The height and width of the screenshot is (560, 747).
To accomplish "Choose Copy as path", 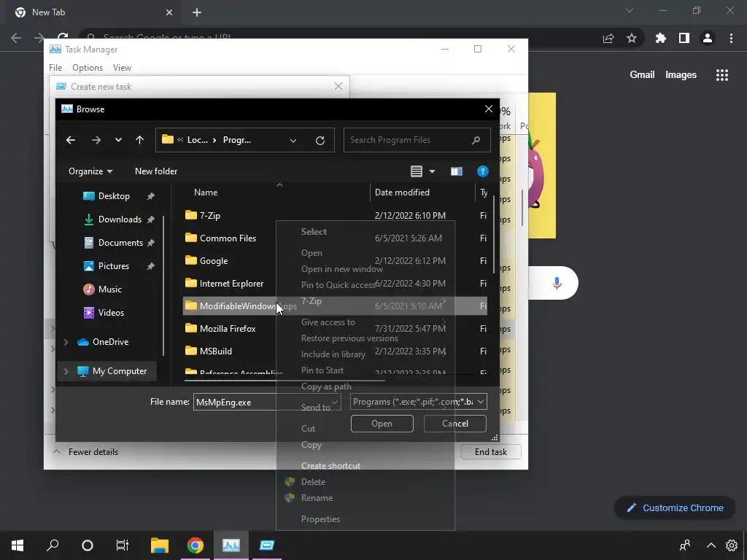I will click(326, 386).
